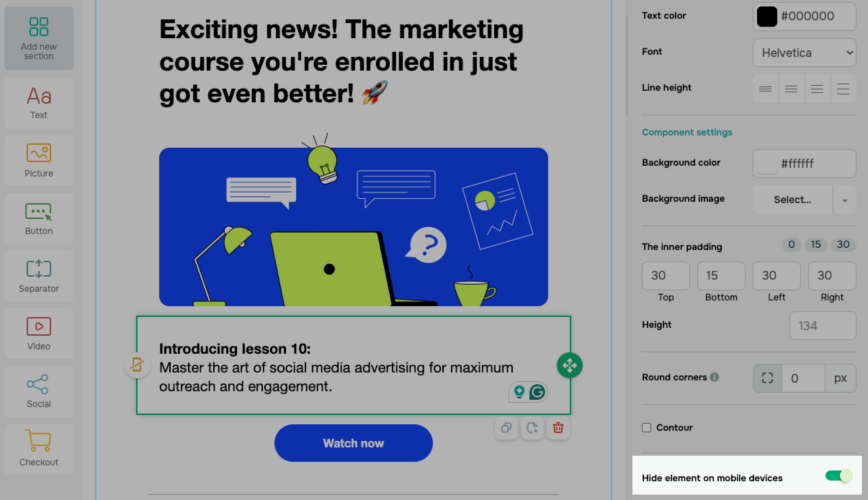Toggle Hide element on mobile devices switch

839,476
